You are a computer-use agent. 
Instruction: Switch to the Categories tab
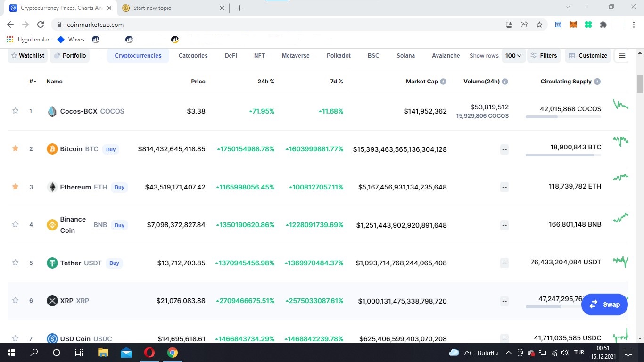(x=193, y=56)
